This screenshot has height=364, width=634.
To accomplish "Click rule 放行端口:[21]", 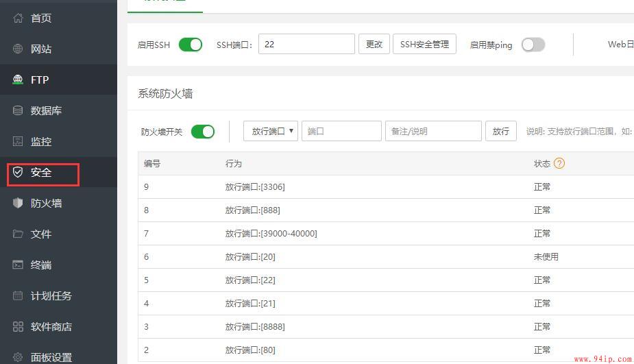I will (x=250, y=303).
